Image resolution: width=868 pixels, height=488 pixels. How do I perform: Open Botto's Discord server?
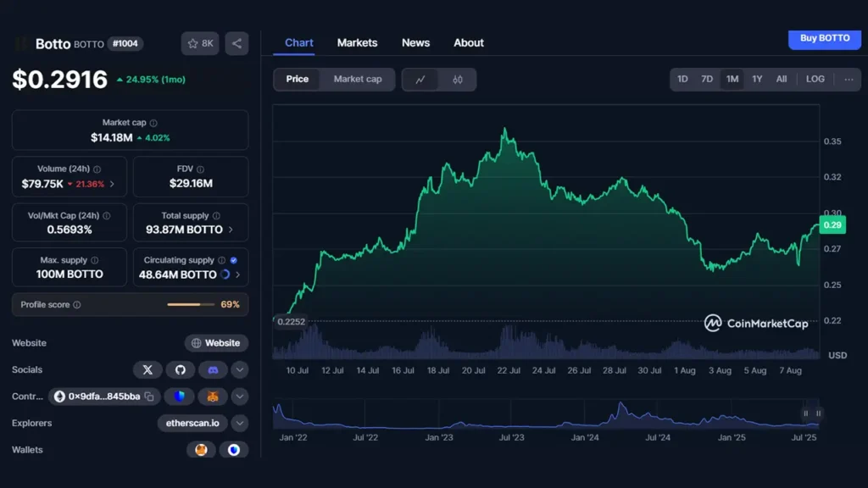pos(213,369)
